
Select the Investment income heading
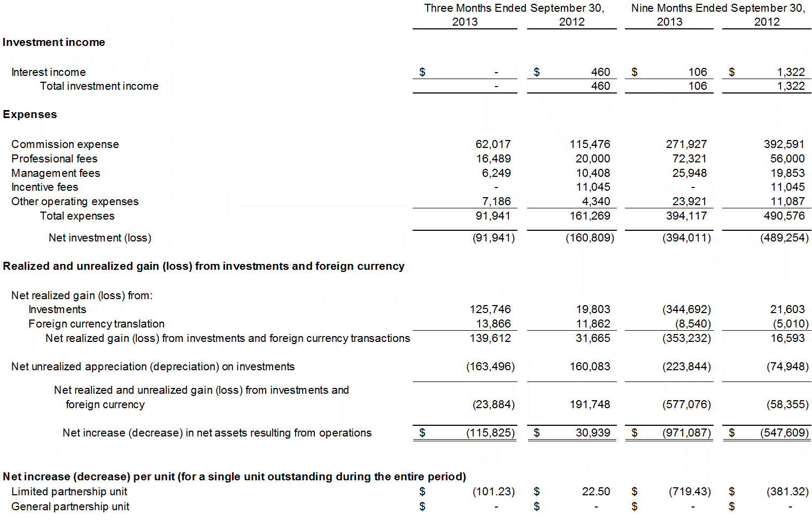pyautogui.click(x=54, y=42)
